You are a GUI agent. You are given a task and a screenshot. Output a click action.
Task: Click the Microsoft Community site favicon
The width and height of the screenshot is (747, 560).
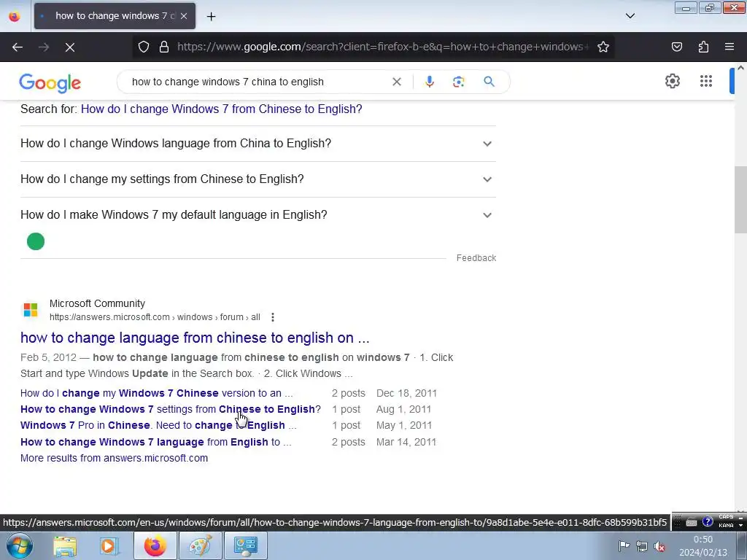tap(31, 310)
